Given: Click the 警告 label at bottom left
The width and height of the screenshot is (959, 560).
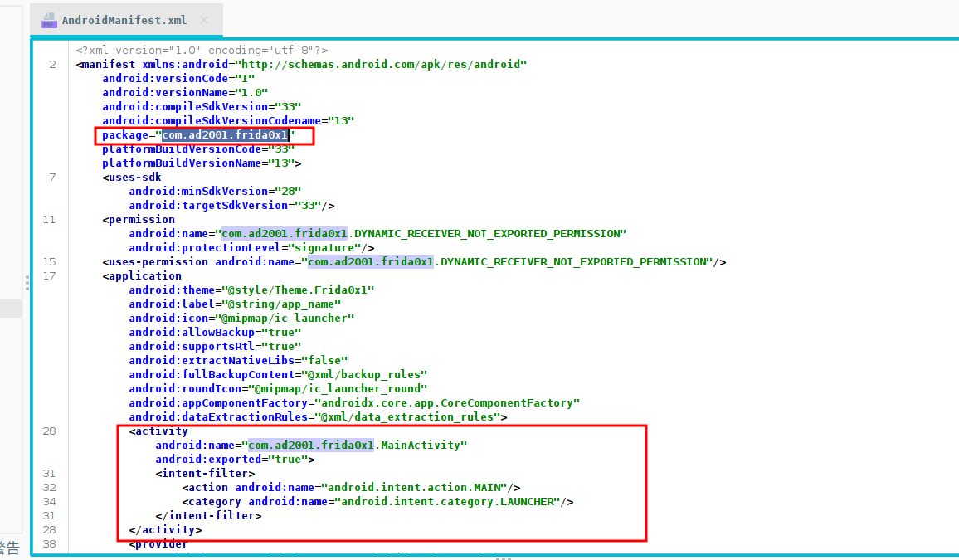Looking at the screenshot, I should point(9,548).
